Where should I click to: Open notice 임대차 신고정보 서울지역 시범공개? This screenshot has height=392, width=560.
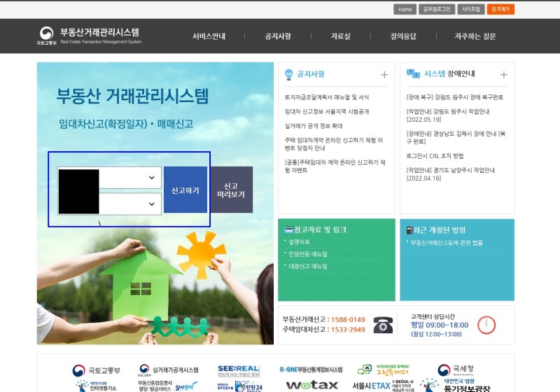(327, 111)
